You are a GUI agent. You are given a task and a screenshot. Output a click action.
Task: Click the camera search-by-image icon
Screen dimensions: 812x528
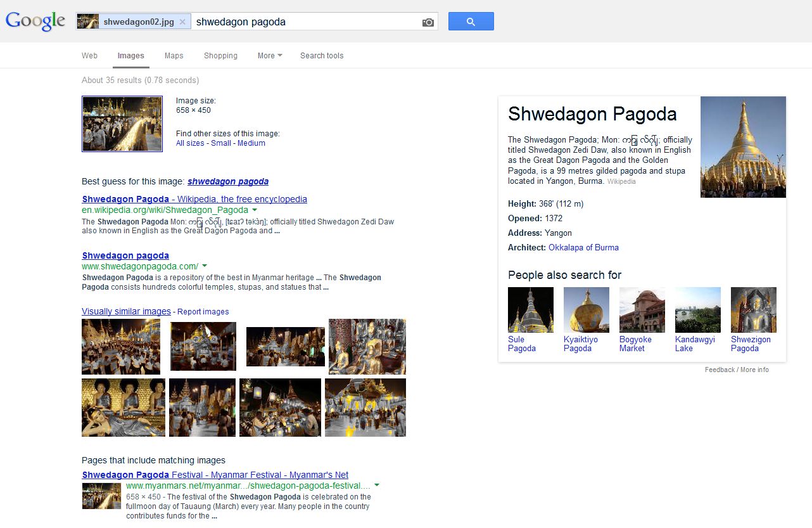[x=428, y=22]
